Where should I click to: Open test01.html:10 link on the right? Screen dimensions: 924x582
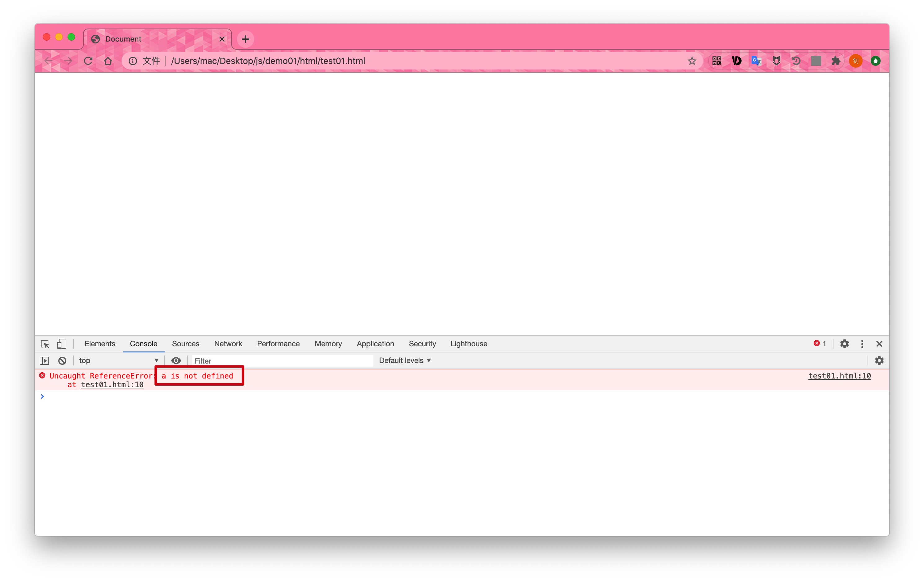(839, 376)
